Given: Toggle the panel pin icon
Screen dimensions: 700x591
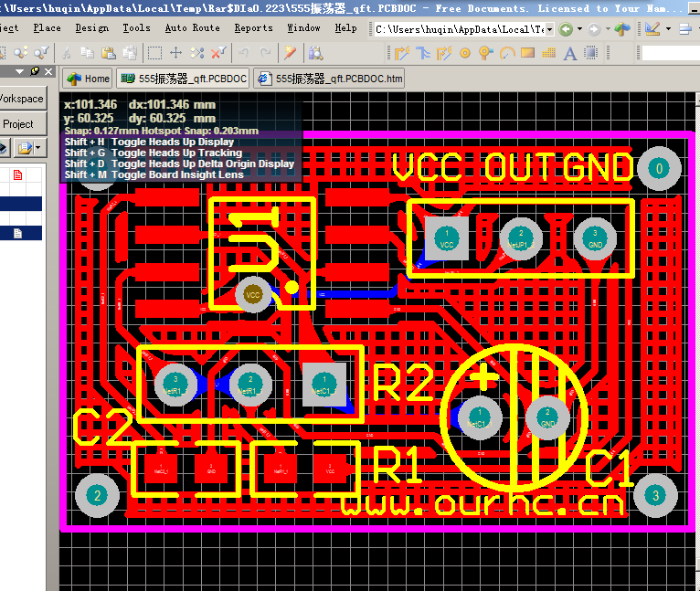Looking at the screenshot, I should (35, 71).
